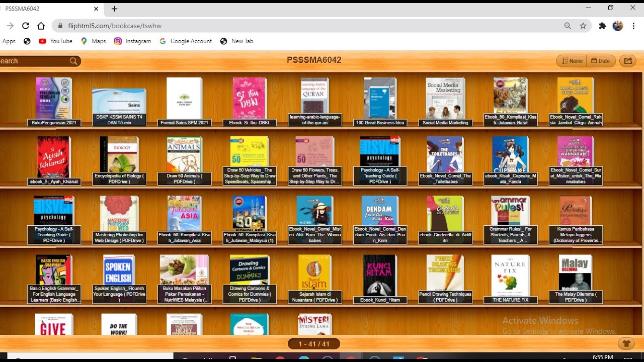Open Spoken English Flourish Your Language
This screenshot has height=362, width=644.
click(119, 279)
